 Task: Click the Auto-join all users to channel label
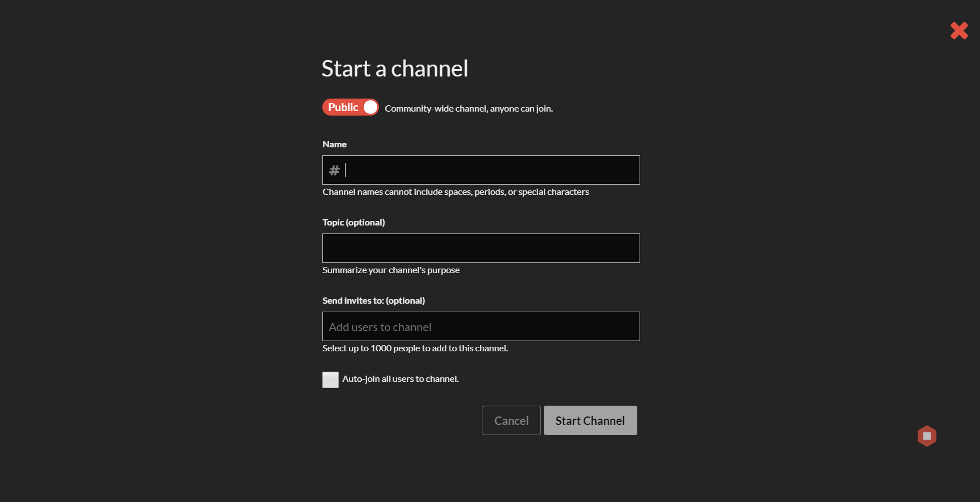(400, 379)
